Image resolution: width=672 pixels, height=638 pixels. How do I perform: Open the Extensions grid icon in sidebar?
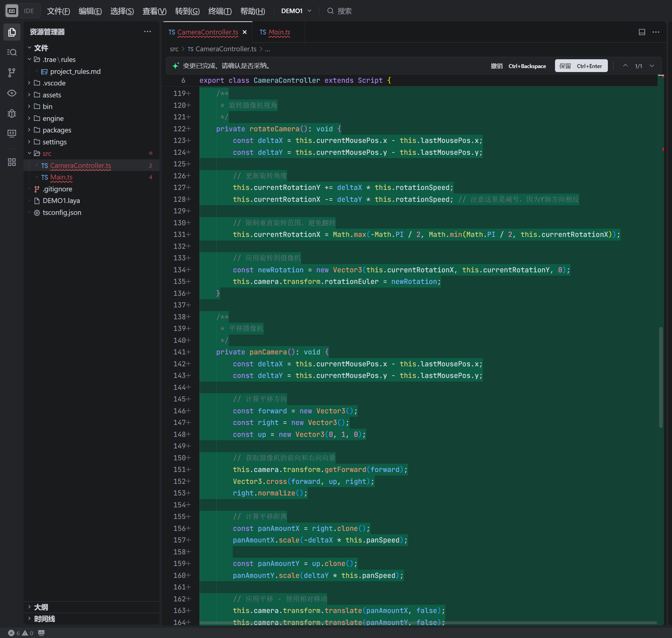pos(12,162)
